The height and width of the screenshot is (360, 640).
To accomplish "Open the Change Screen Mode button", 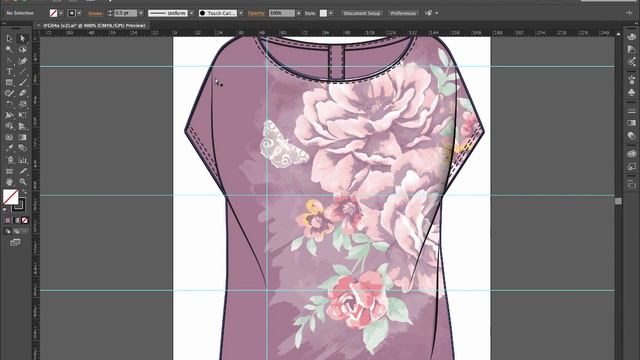I will tap(15, 242).
